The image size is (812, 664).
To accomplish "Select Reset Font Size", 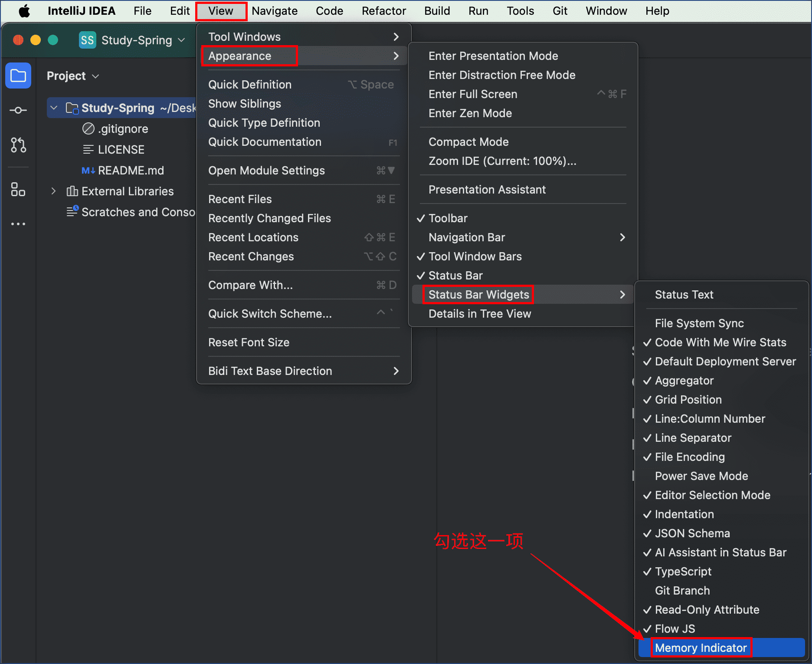I will coord(304,342).
